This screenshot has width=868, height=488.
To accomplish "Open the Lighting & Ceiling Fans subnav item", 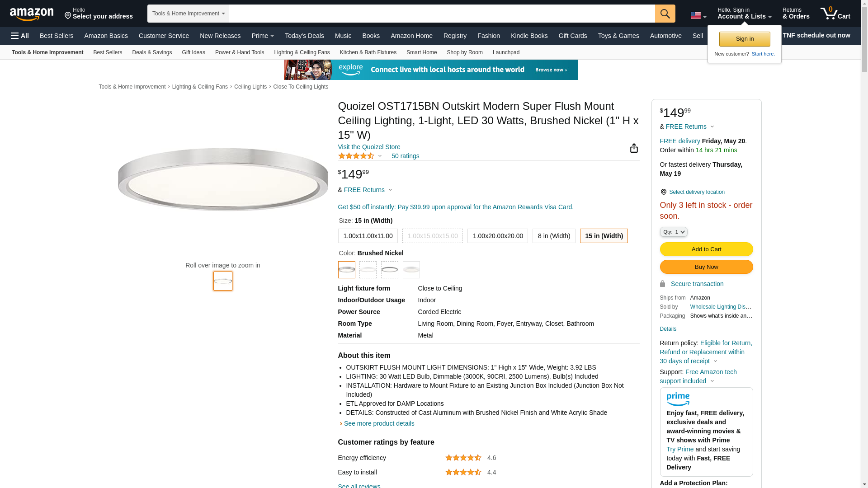I will pos(302,52).
